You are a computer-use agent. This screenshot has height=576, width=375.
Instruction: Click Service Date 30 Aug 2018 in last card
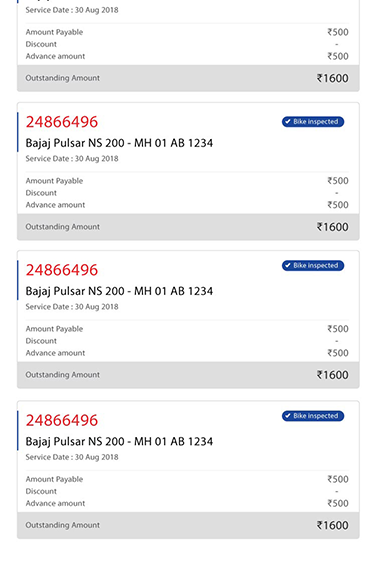click(x=72, y=457)
